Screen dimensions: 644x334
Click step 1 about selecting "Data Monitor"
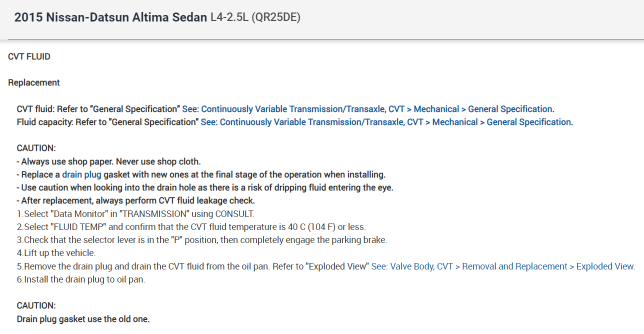pos(135,214)
